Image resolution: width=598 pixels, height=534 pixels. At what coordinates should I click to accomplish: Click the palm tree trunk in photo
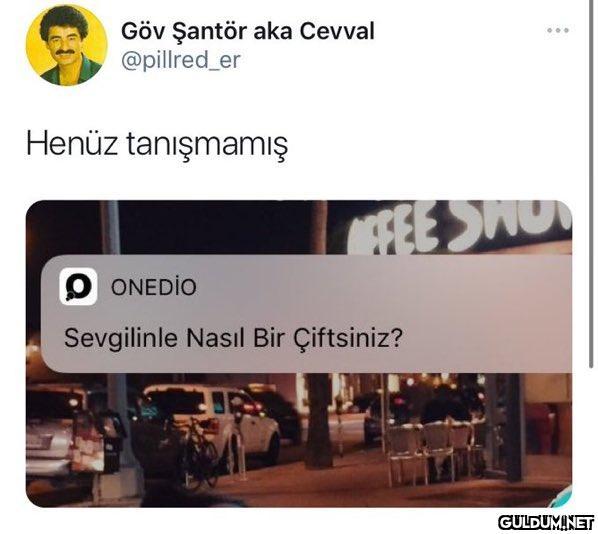coord(318,420)
